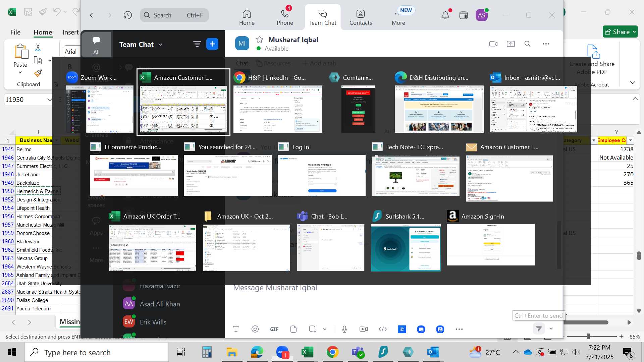Expand Windows system tray hidden icons
The image size is (644, 362).
pyautogui.click(x=516, y=352)
